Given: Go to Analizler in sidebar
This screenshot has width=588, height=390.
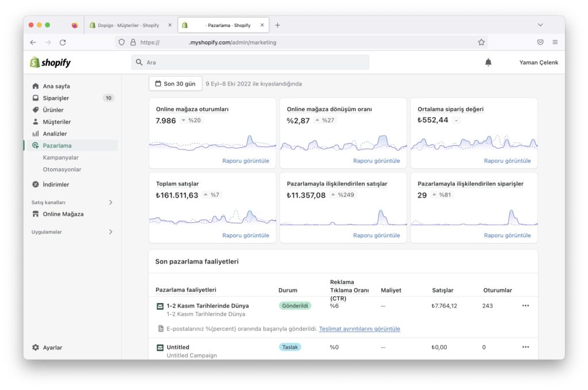Looking at the screenshot, I should [55, 133].
